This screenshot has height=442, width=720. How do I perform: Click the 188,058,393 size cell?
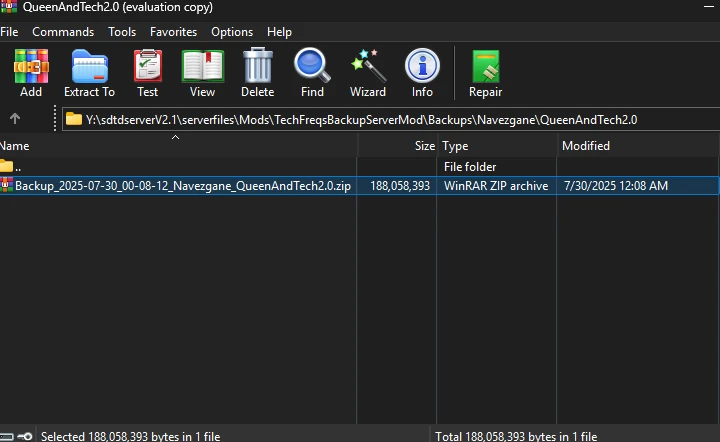click(x=400, y=185)
